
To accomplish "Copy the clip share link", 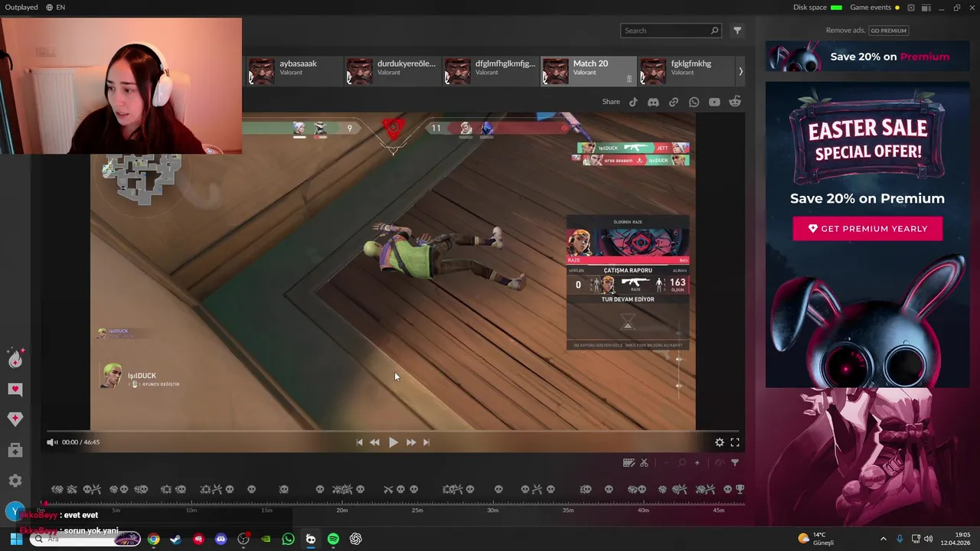I will coord(674,102).
